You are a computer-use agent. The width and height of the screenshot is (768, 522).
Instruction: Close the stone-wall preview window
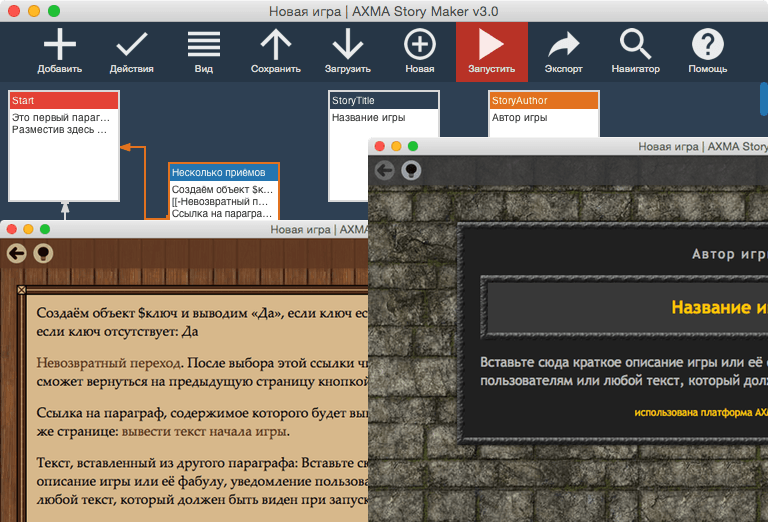[x=380, y=146]
